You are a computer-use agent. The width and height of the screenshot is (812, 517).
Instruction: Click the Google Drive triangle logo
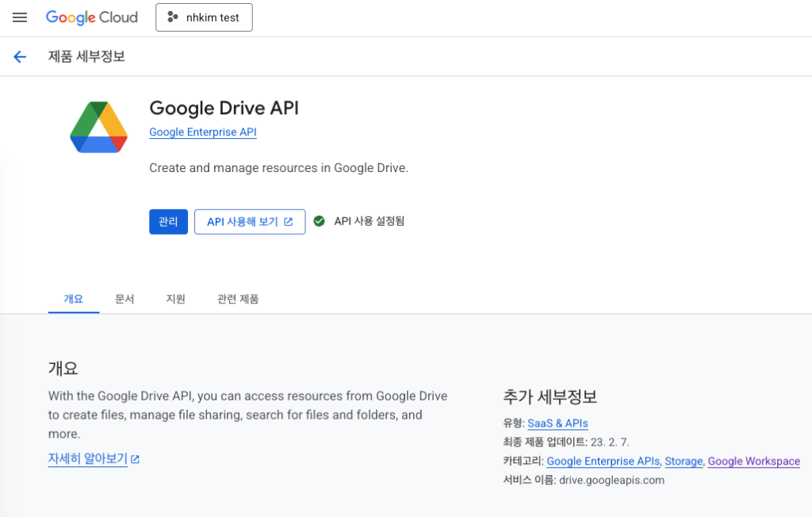pyautogui.click(x=99, y=128)
